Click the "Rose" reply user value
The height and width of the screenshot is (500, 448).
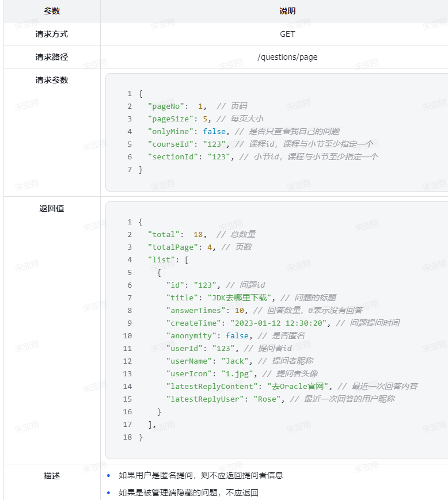point(267,399)
